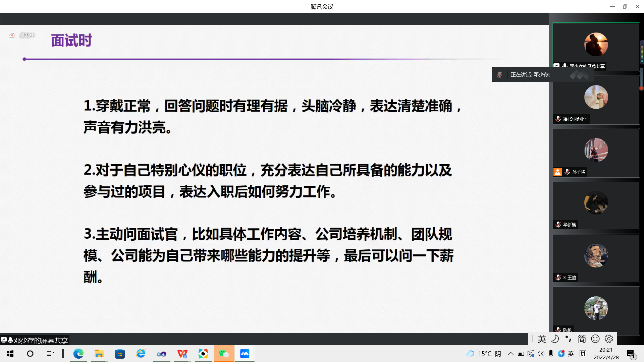Viewport: 644px width, 362px height.
Task: Click the 3-王鑫 participant name label
Action: click(570, 278)
